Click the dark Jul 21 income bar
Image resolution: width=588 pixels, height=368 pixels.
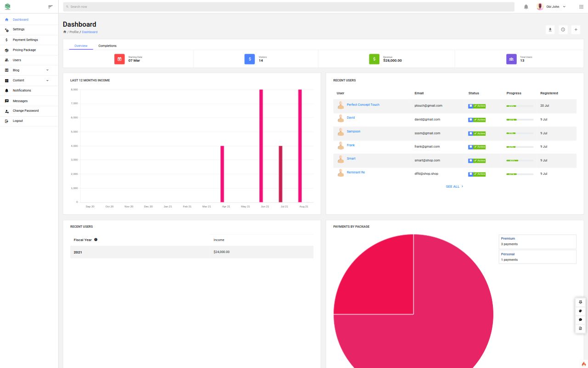click(280, 174)
